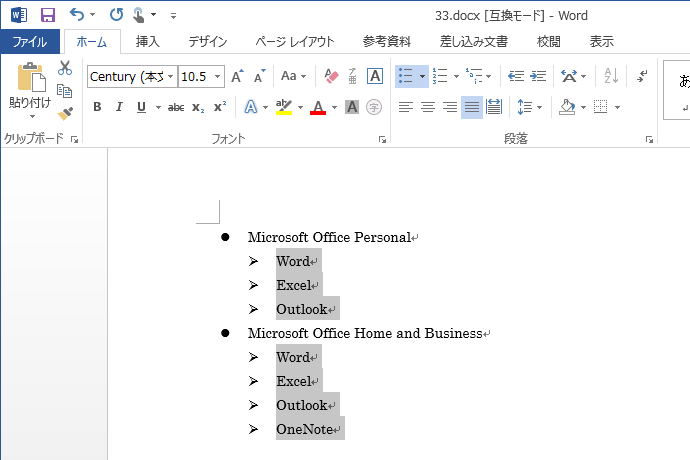This screenshot has width=690, height=460.
Task: Click the Asian layout icon
Action: coord(569,76)
